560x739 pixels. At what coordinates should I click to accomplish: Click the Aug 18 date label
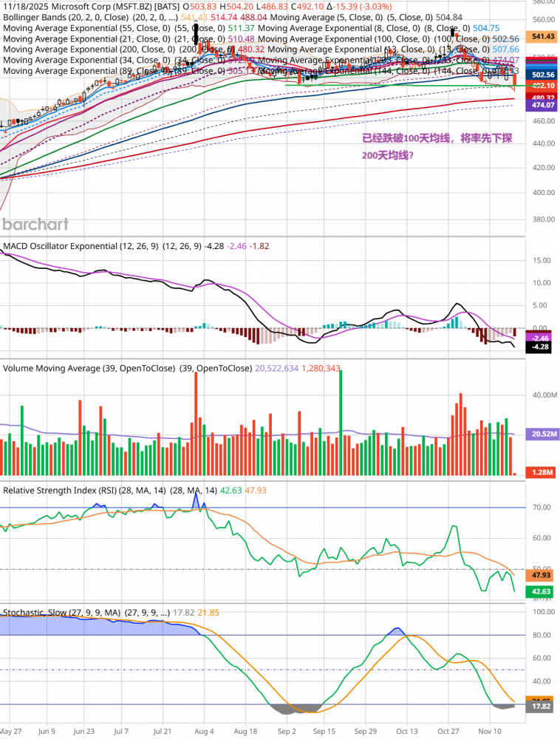point(245,732)
